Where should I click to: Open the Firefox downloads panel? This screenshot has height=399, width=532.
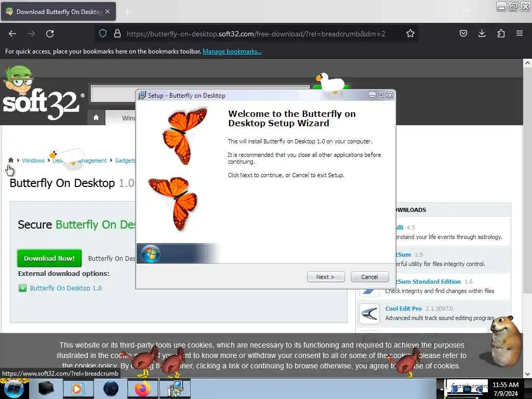pos(482,34)
